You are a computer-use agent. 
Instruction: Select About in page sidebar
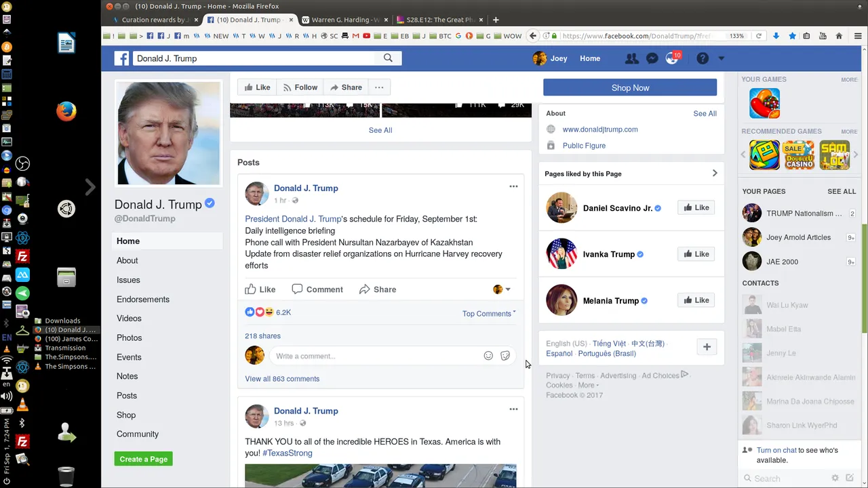pyautogui.click(x=127, y=261)
